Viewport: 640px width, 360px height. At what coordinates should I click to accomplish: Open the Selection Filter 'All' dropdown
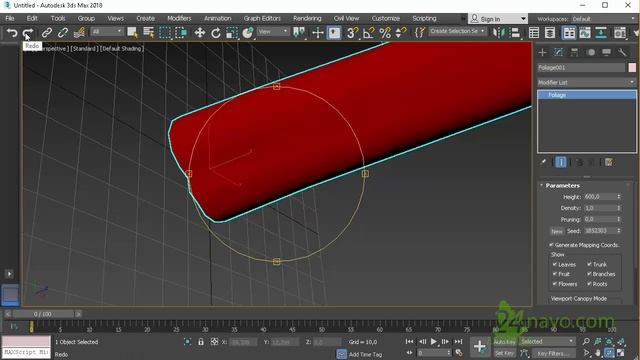click(x=107, y=31)
